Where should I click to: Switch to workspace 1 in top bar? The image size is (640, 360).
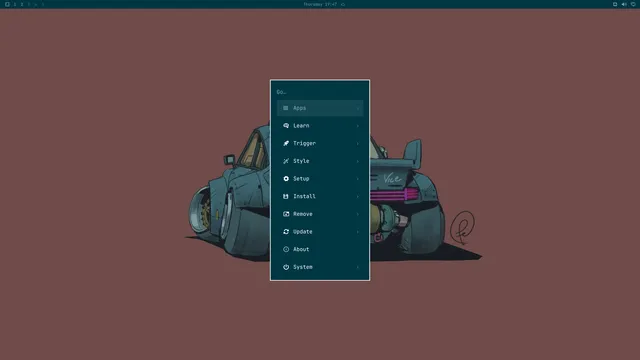coord(15,4)
